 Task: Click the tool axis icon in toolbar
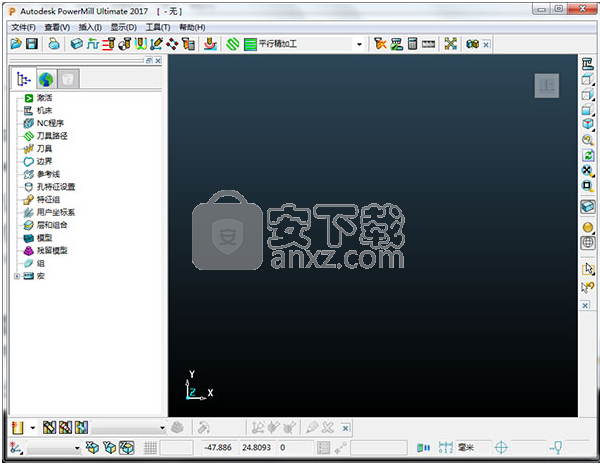point(156,44)
